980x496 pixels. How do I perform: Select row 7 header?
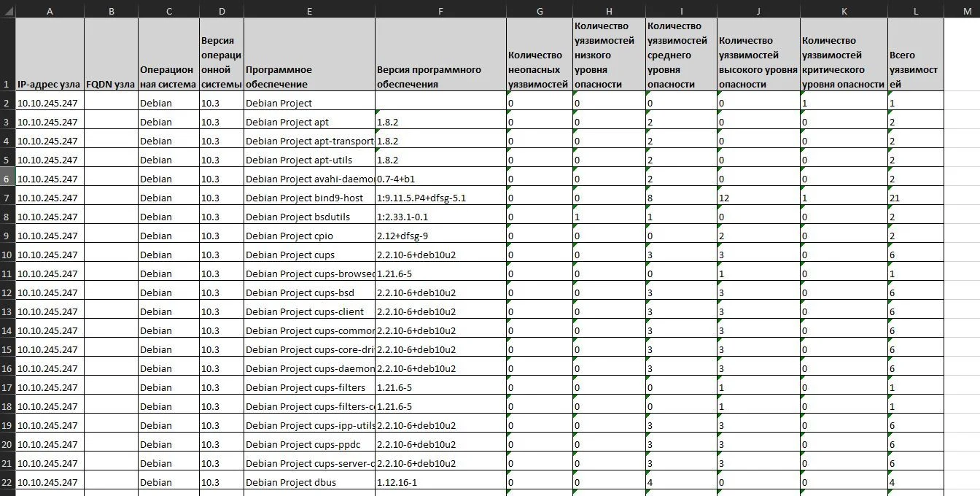(x=7, y=198)
